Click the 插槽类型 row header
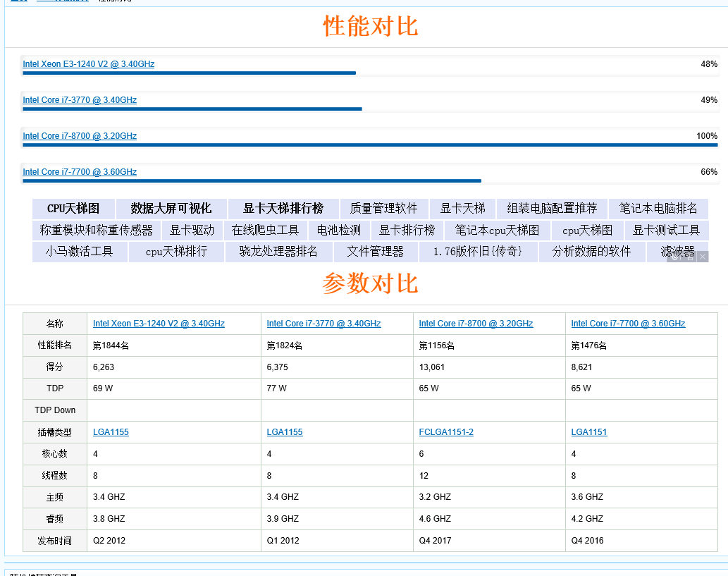Viewport: 728px width, 576px height. (55, 432)
